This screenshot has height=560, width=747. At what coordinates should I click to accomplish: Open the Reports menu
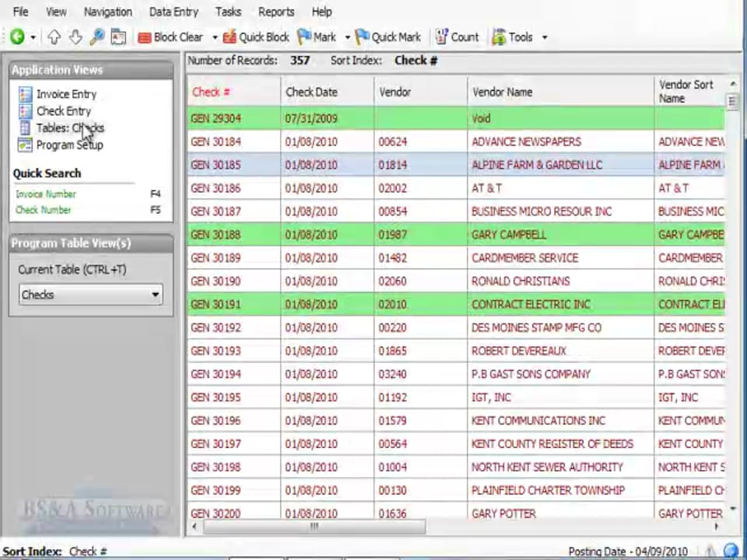[276, 12]
